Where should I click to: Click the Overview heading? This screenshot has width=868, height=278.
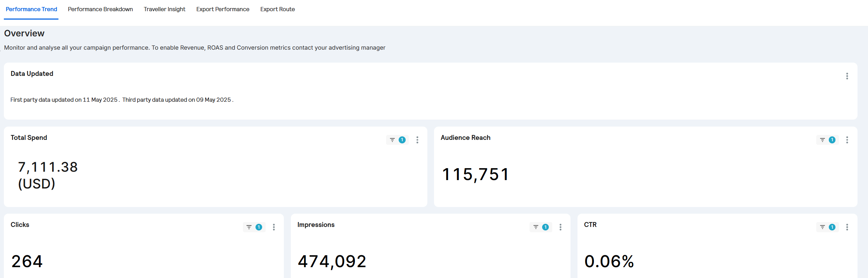24,33
